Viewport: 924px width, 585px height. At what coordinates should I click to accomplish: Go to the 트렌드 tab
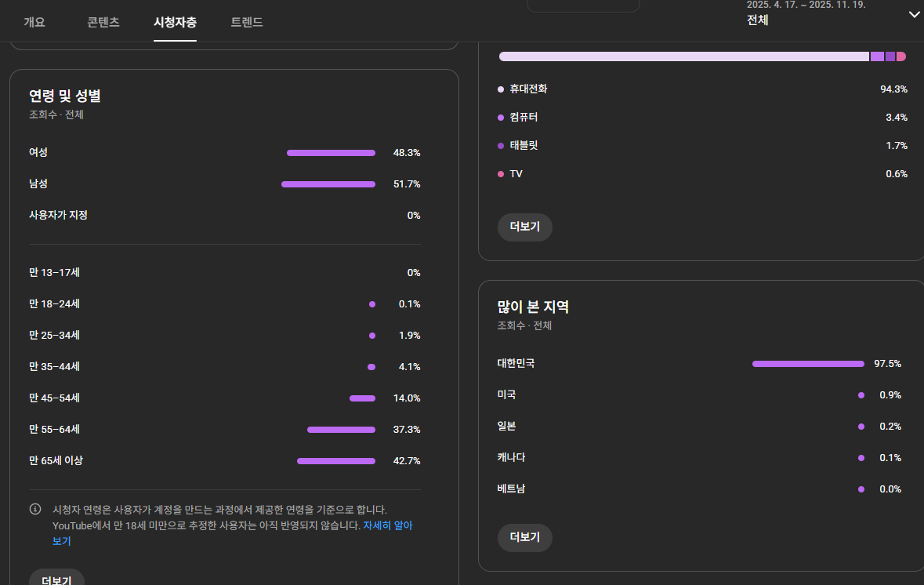tap(247, 22)
